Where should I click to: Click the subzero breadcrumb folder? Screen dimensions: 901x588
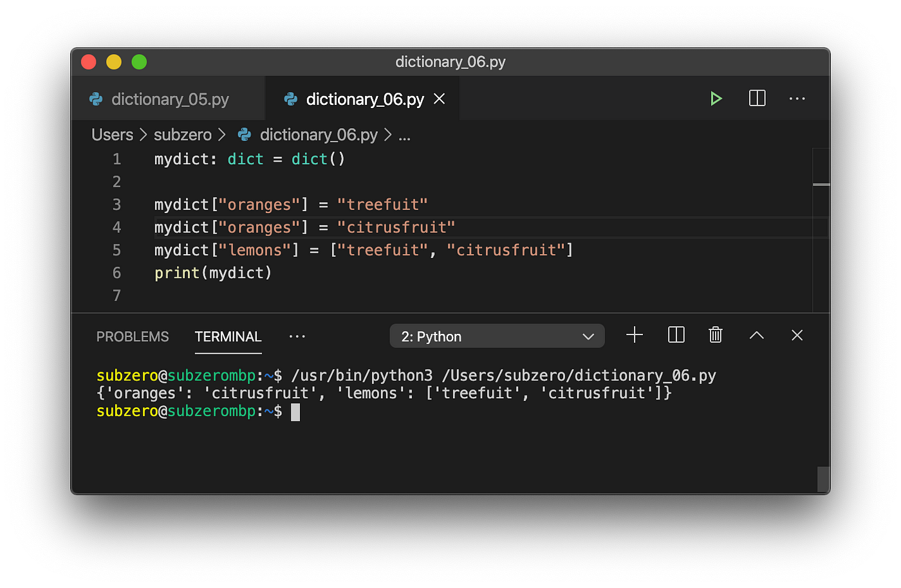coord(183,134)
